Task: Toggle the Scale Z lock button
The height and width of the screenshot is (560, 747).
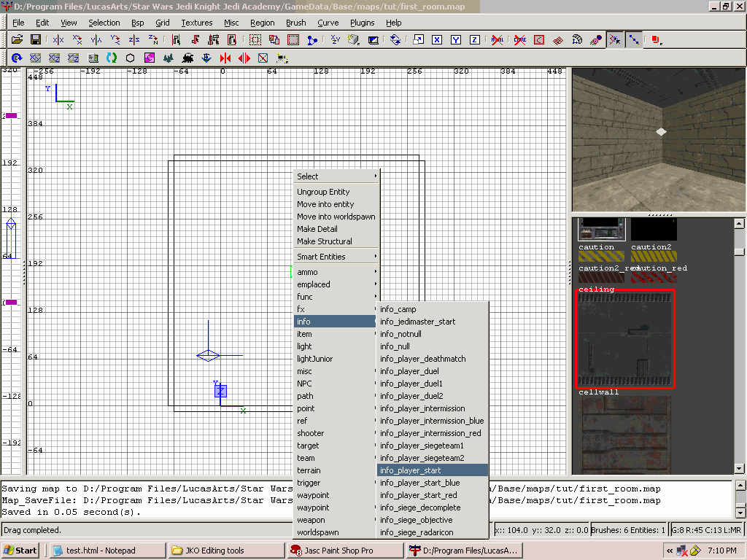Action: pos(474,40)
